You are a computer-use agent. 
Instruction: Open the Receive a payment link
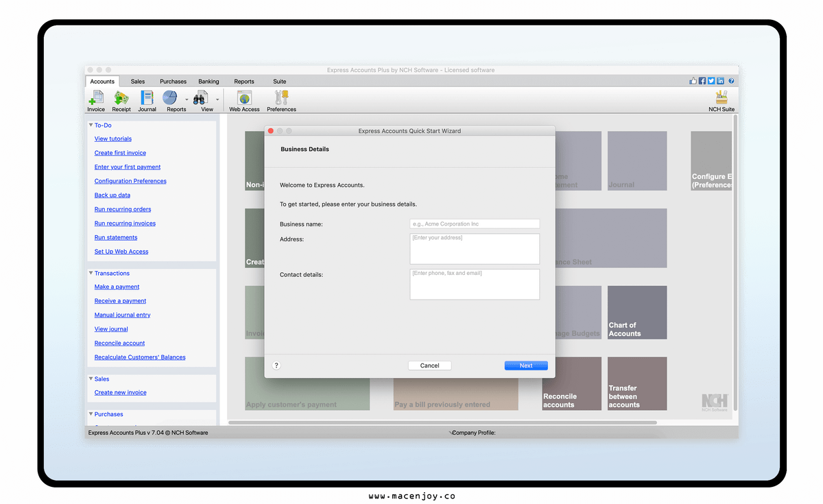coord(120,301)
